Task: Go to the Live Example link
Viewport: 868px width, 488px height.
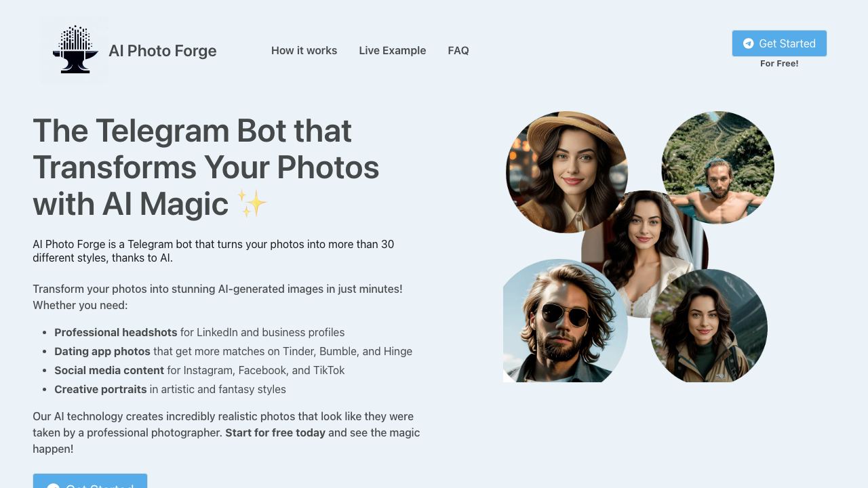Action: (393, 50)
